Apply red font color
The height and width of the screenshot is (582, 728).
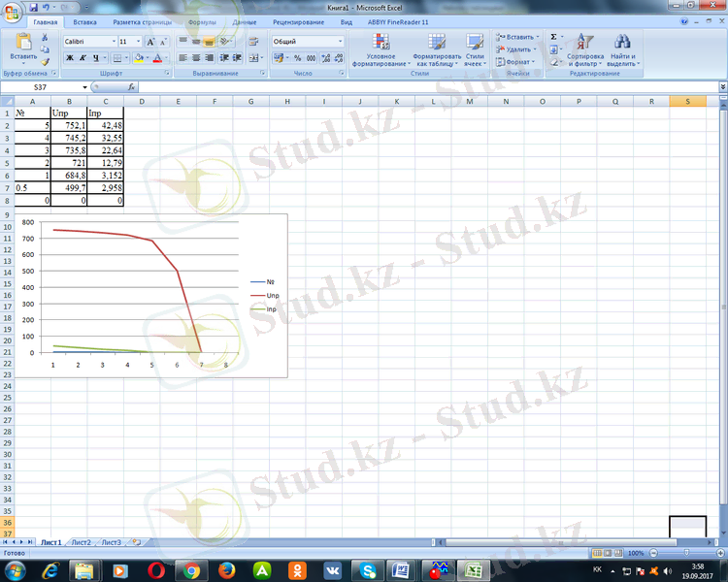[x=157, y=58]
